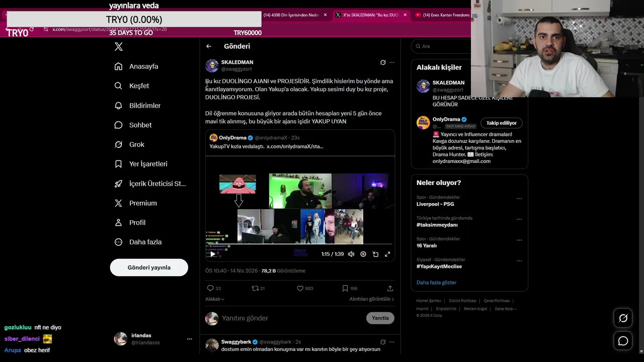Click the Grok icon on SKALEDMAN's post
The height and width of the screenshot is (362, 644).
(x=383, y=62)
